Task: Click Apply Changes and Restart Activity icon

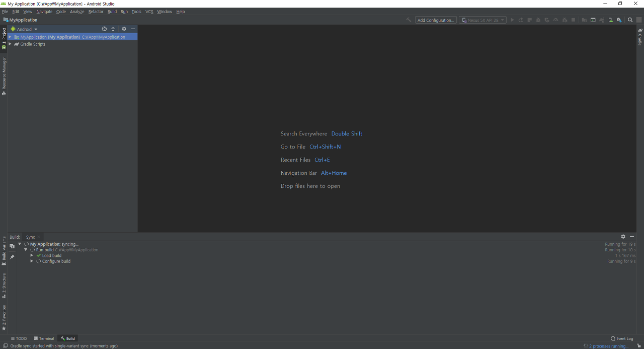Action: pos(521,20)
